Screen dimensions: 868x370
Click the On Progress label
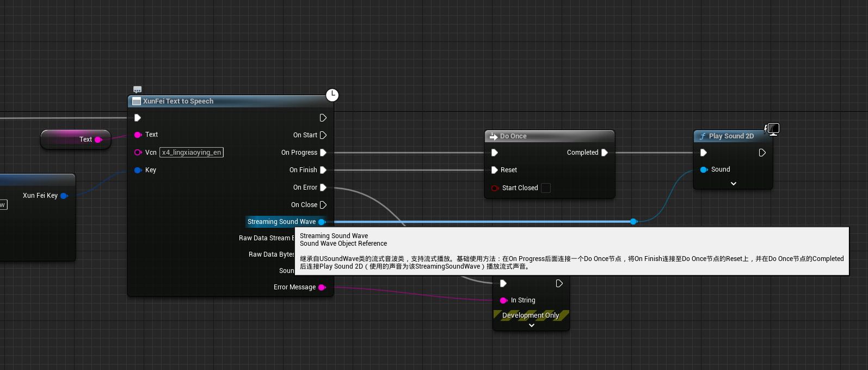pos(299,153)
